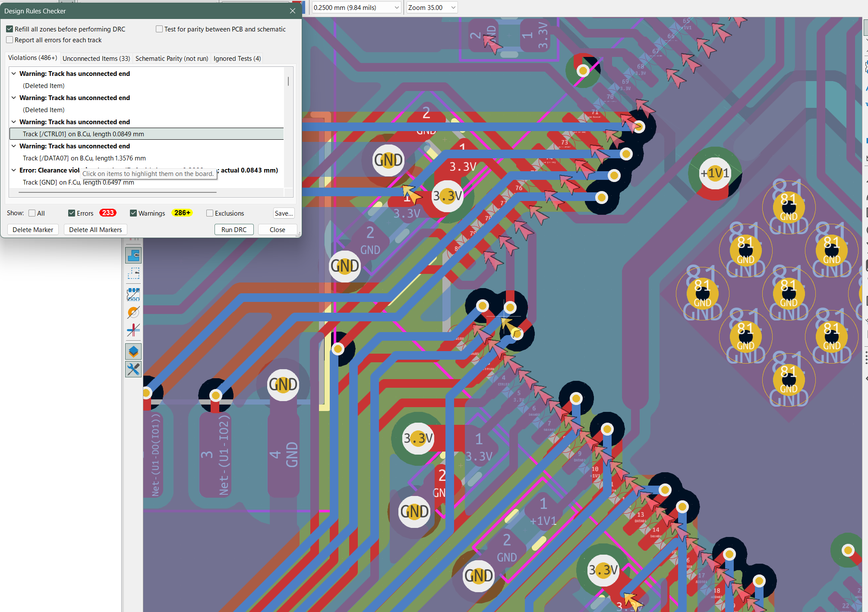Toggle sketch tracks outline mode icon

pos(133,330)
